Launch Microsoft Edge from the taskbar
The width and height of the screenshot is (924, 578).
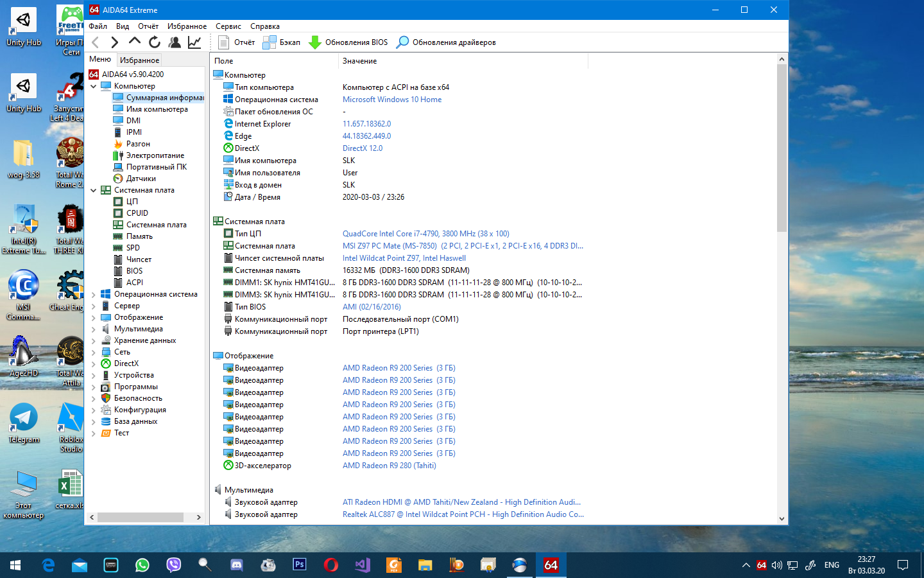click(x=48, y=565)
